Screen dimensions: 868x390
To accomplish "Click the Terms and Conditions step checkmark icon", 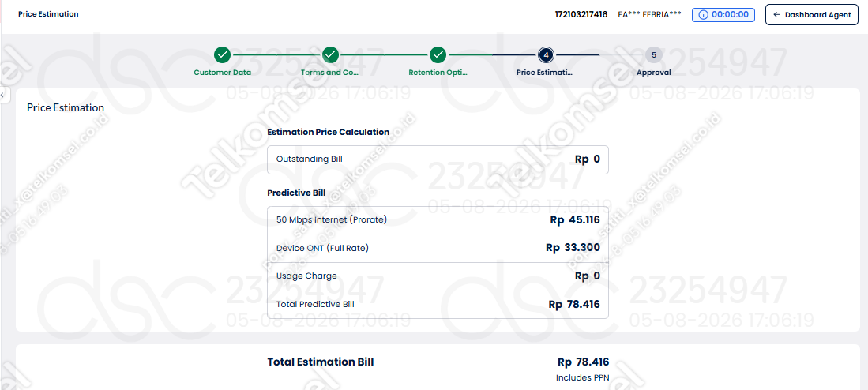I will tap(330, 54).
